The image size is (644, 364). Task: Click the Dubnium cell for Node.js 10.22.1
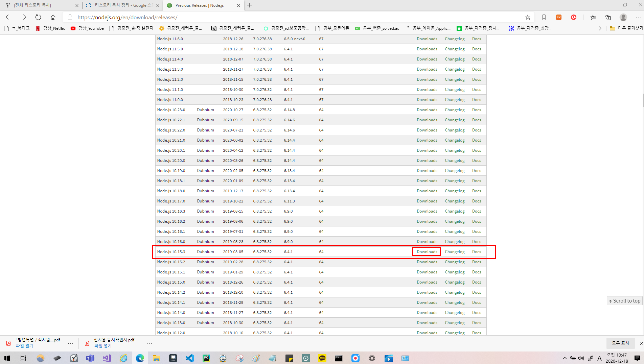[206, 120]
